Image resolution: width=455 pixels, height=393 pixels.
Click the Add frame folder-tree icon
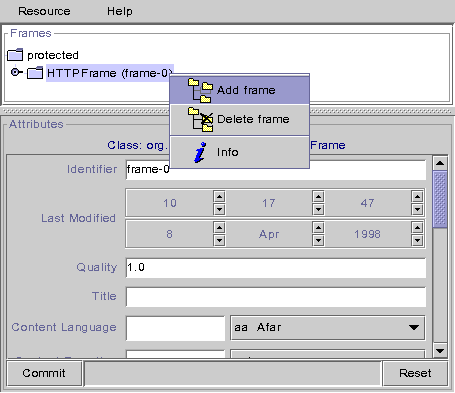(x=200, y=90)
